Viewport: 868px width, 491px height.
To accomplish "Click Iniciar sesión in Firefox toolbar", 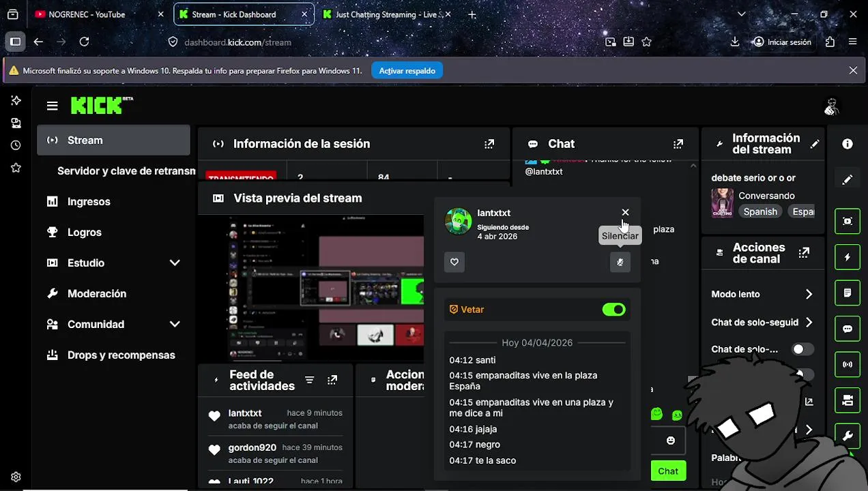I will point(782,42).
